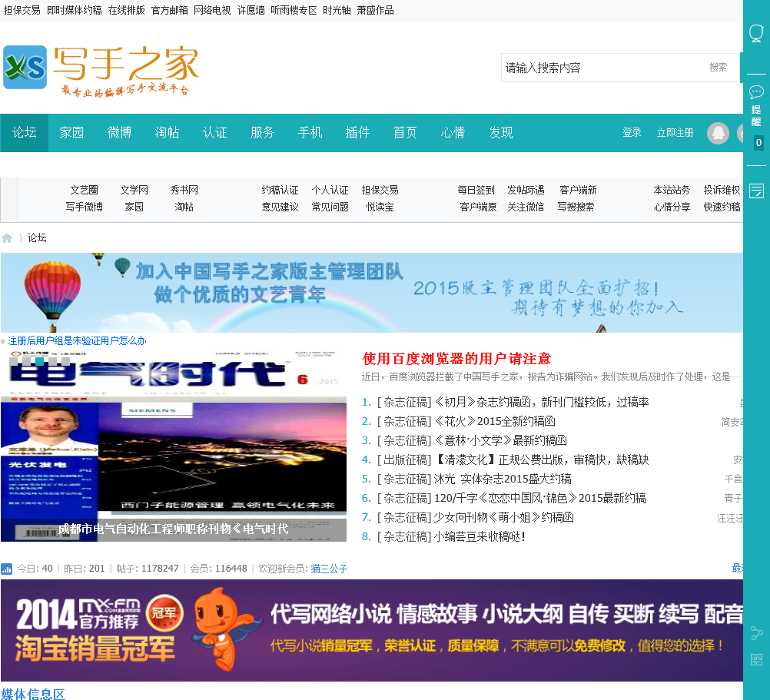Click the 搜索 search button

718,68
